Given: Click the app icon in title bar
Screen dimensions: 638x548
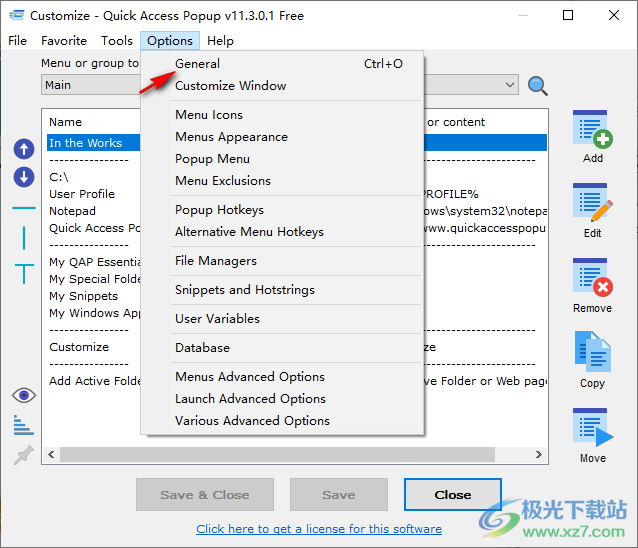Looking at the screenshot, I should coord(17,15).
